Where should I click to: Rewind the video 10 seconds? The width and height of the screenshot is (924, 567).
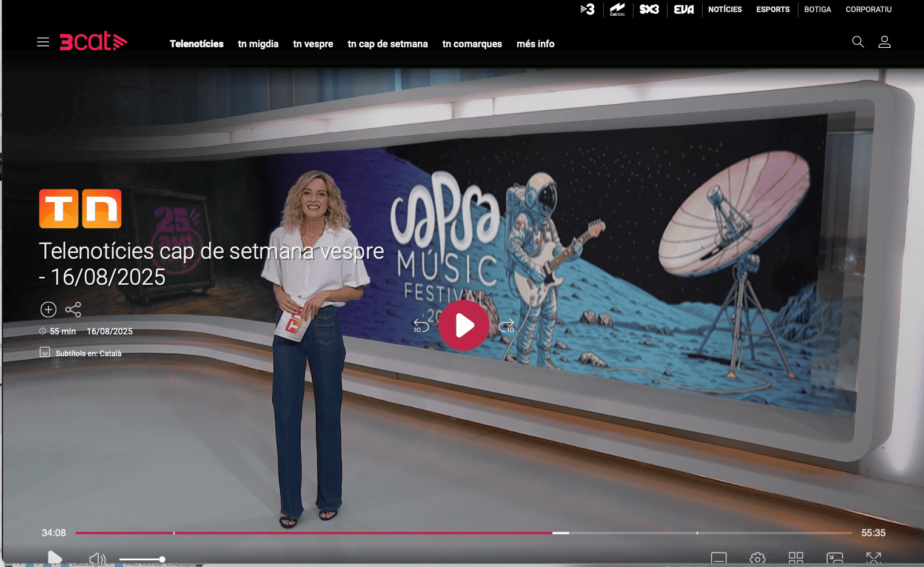(x=421, y=326)
